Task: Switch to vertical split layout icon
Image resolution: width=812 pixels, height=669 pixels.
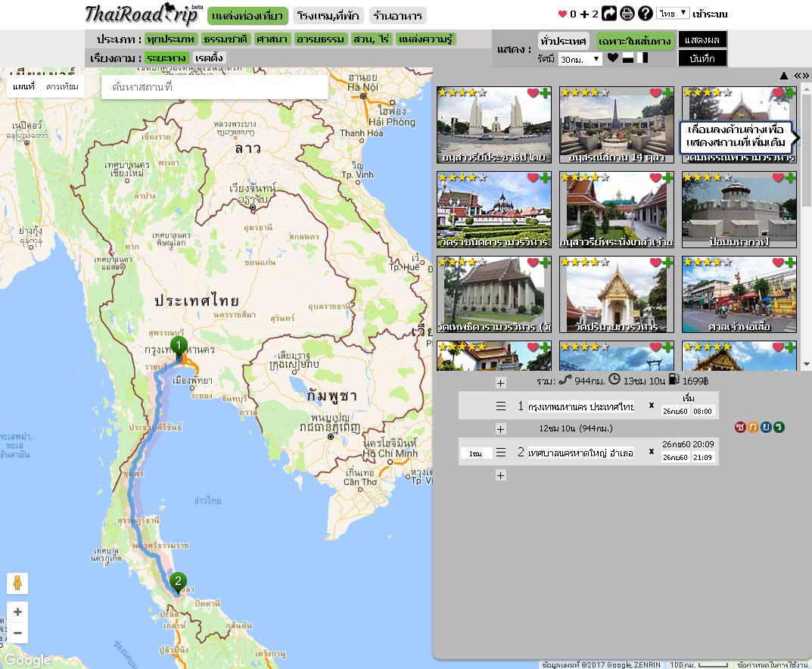Action: [x=642, y=58]
